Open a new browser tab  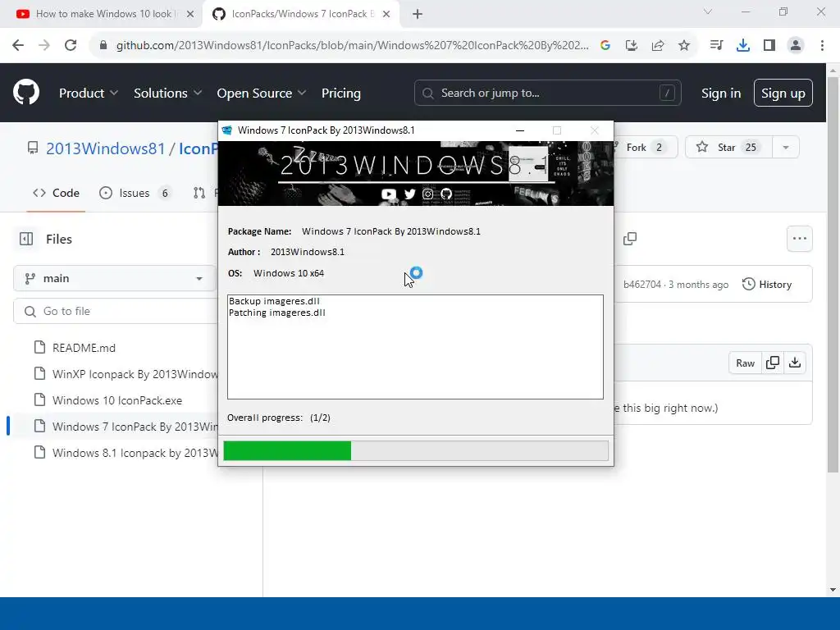pyautogui.click(x=418, y=14)
